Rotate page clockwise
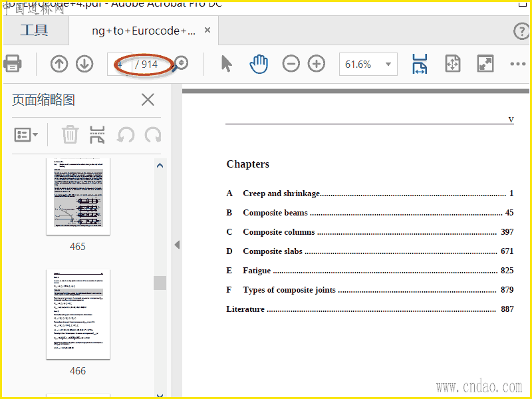 (x=153, y=135)
